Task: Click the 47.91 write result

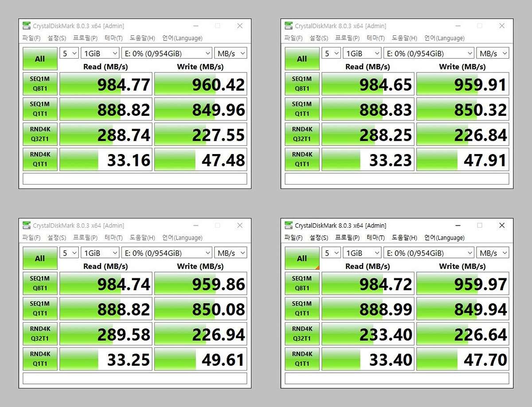Action: [x=463, y=159]
